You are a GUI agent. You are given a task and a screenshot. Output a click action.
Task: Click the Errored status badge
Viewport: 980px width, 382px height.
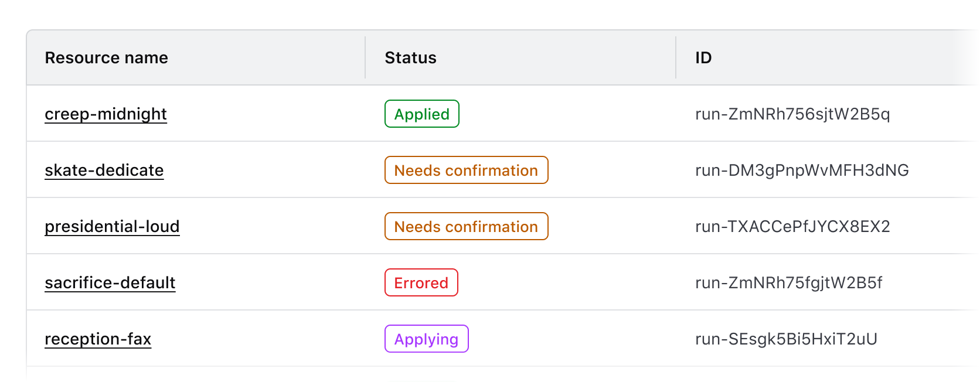pyautogui.click(x=421, y=282)
